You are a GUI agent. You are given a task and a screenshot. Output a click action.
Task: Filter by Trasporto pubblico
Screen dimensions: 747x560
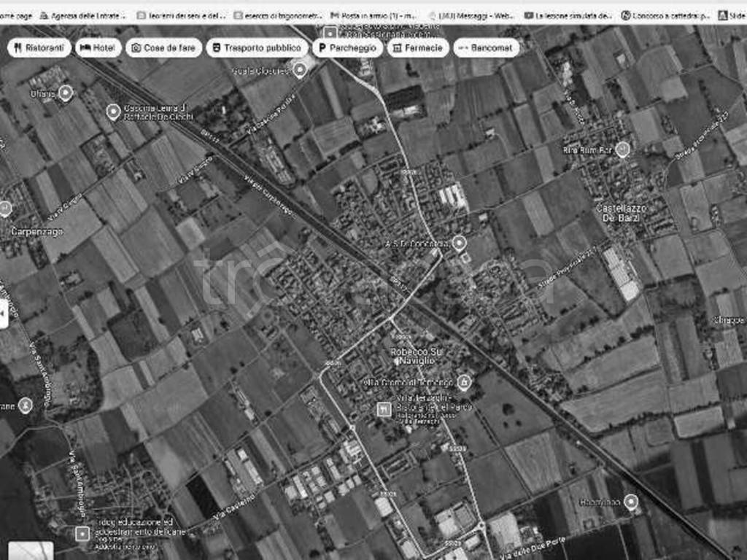tap(255, 47)
